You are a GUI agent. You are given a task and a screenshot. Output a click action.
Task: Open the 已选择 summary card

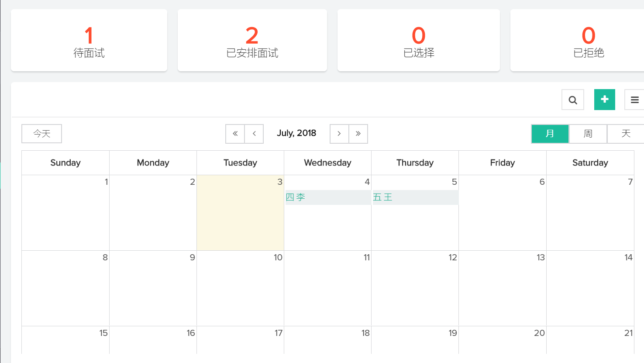coord(419,41)
